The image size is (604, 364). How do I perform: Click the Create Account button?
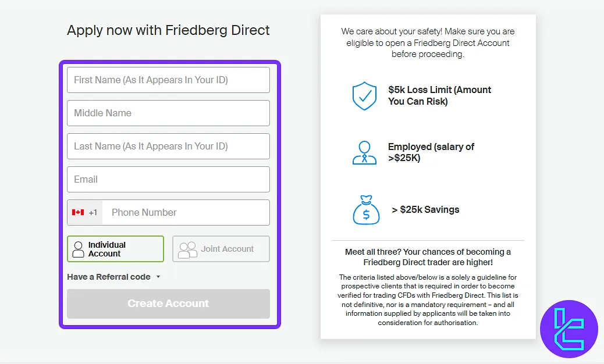click(x=168, y=304)
